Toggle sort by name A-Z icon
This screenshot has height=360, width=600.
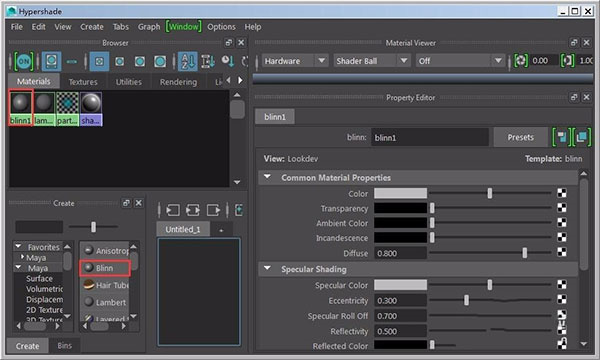tap(188, 61)
